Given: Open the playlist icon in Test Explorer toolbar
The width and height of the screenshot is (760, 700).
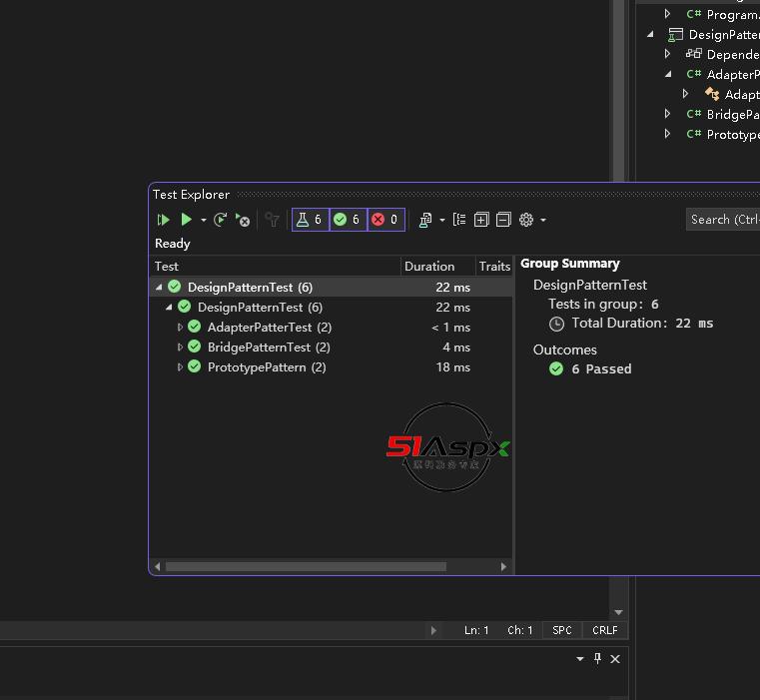Looking at the screenshot, I should click(425, 220).
